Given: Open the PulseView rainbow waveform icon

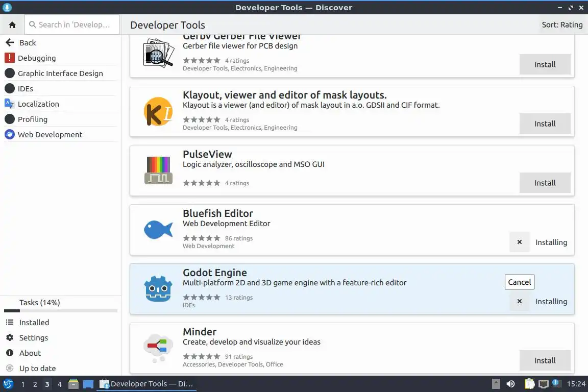Looking at the screenshot, I should pos(158,170).
